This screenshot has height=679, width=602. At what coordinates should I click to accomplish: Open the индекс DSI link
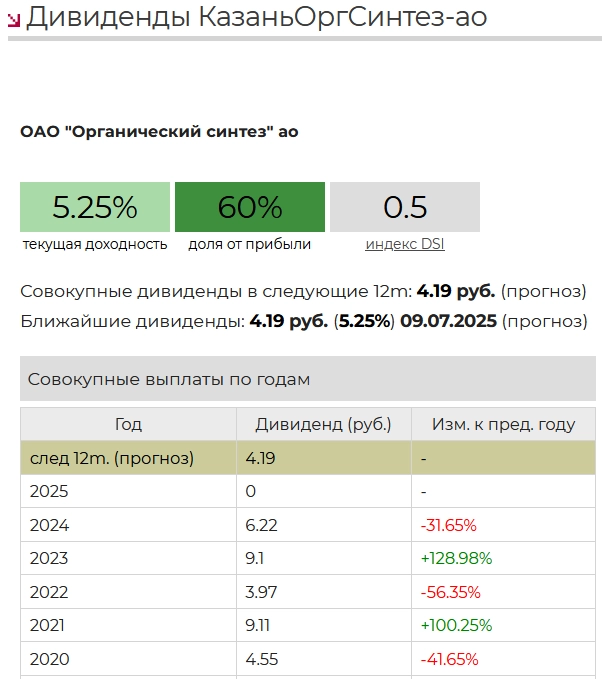point(404,244)
